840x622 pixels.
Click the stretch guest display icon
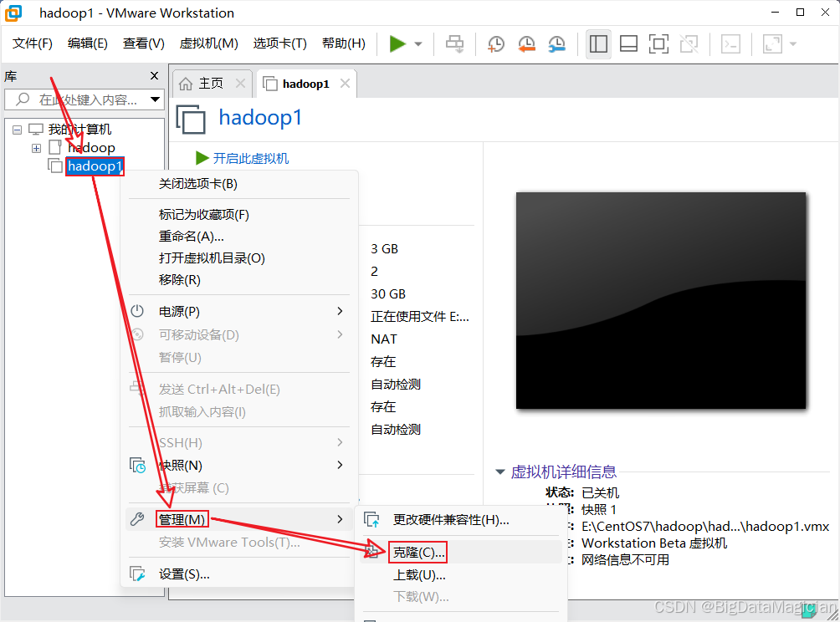(772, 43)
